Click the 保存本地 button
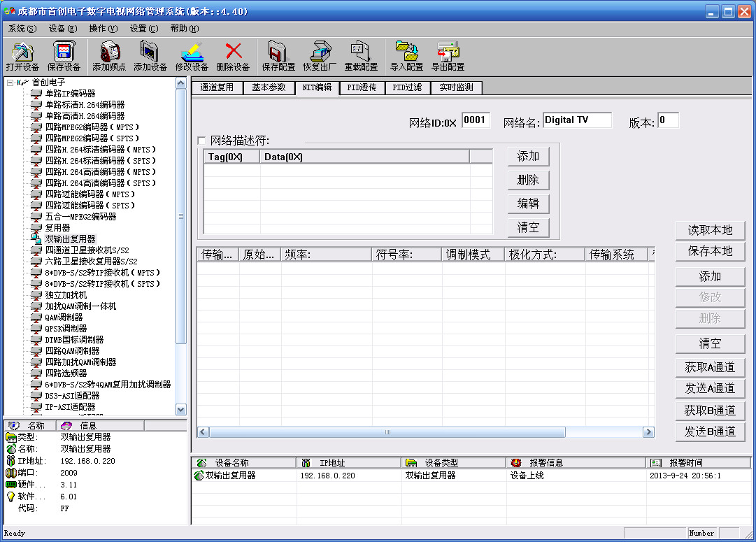 click(711, 251)
